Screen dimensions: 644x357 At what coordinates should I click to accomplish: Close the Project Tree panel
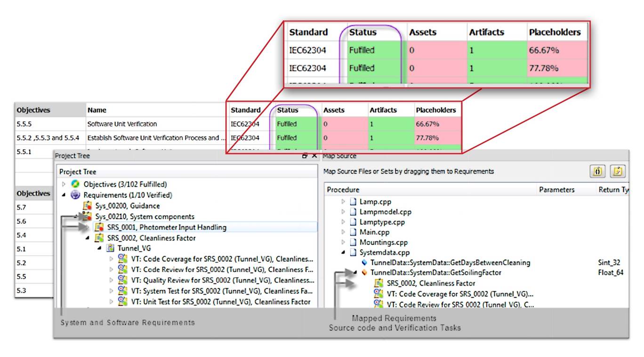tap(314, 155)
